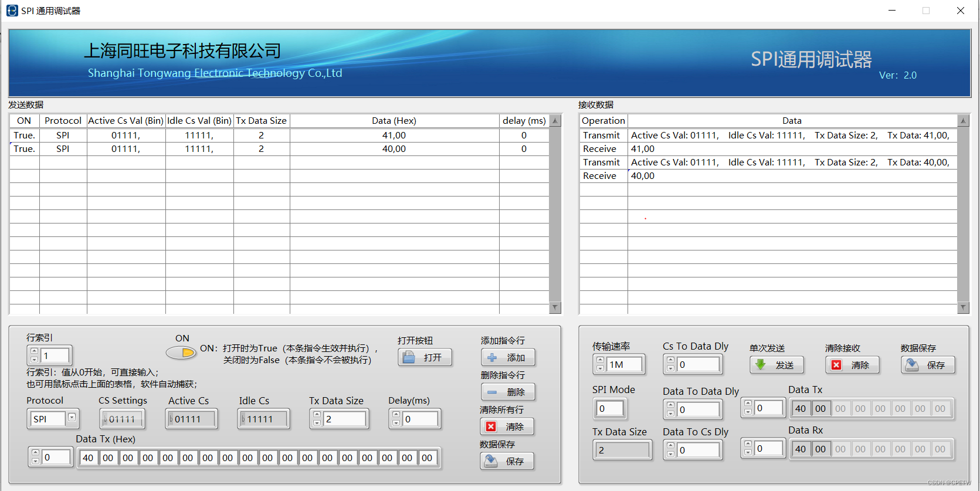Screen dimensions: 980x491
Task: Decrement the 行索引 row index value
Action: tap(34, 359)
